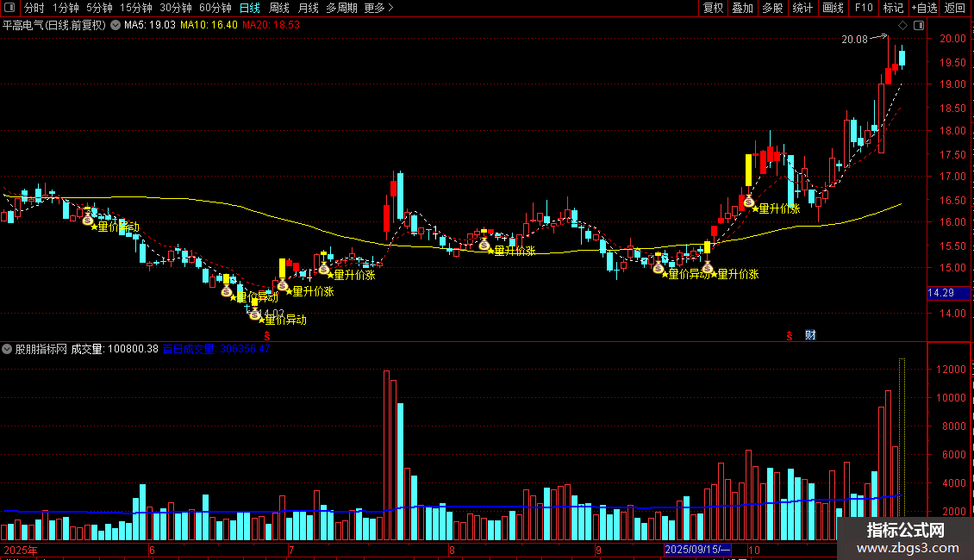Click the 17.00 level on price axis

coord(952,177)
